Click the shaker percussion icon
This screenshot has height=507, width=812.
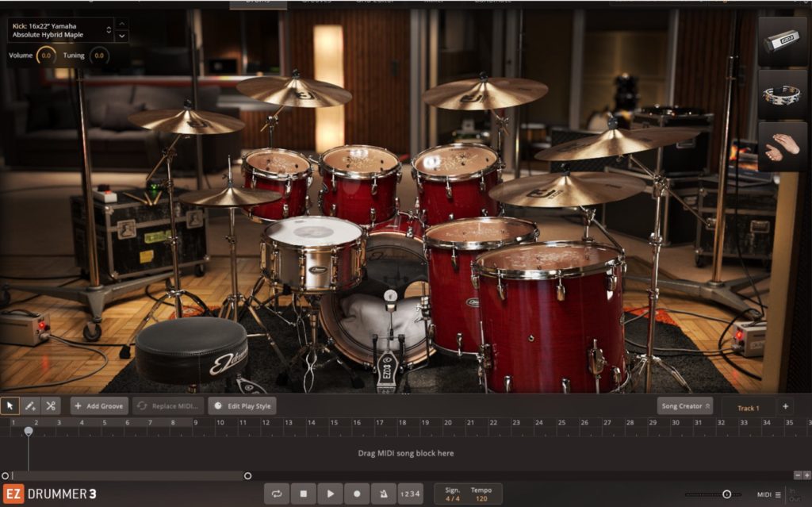coord(782,41)
